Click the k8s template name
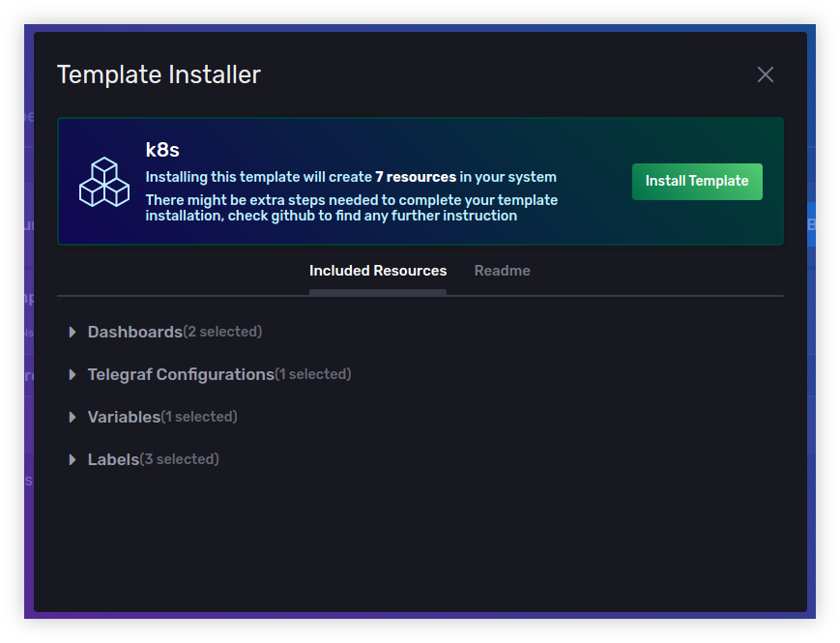The width and height of the screenshot is (840, 643). tap(162, 150)
